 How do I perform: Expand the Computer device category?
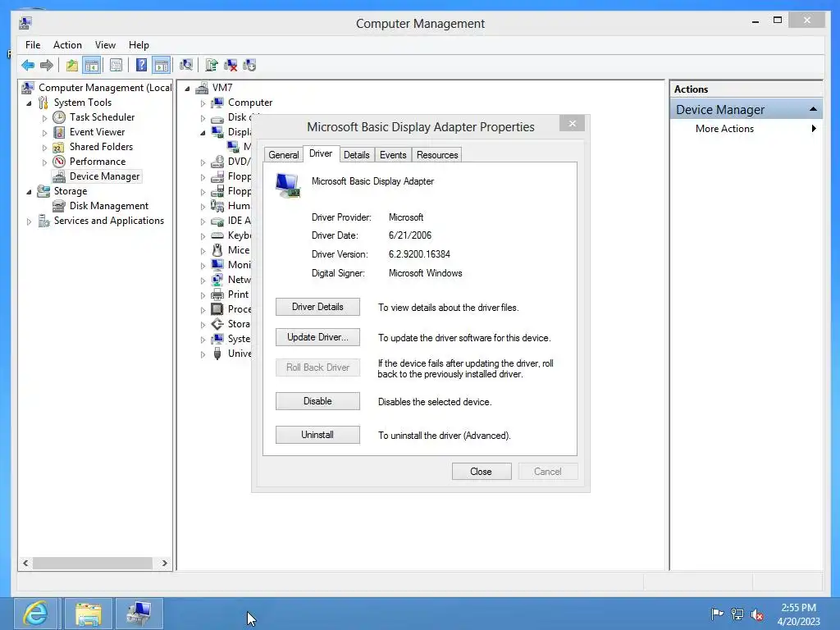pos(203,103)
